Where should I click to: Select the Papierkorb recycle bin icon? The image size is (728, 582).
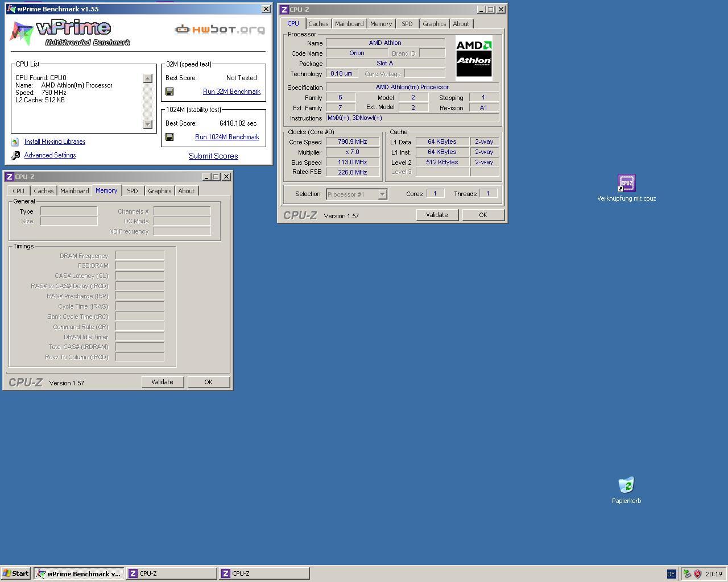626,485
